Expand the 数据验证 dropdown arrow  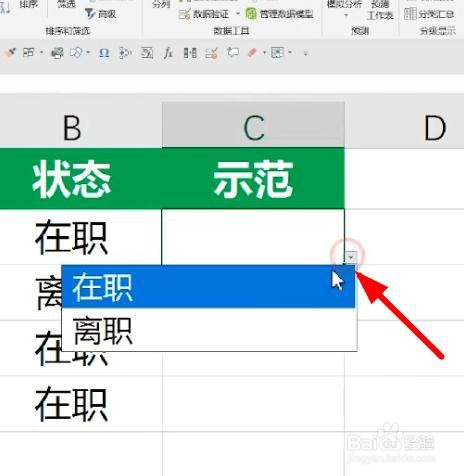[x=238, y=14]
